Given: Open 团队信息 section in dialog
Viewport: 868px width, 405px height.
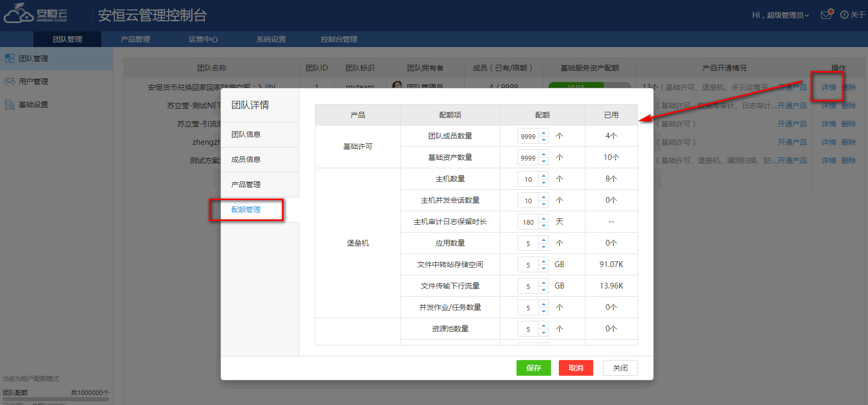Looking at the screenshot, I should 260,134.
